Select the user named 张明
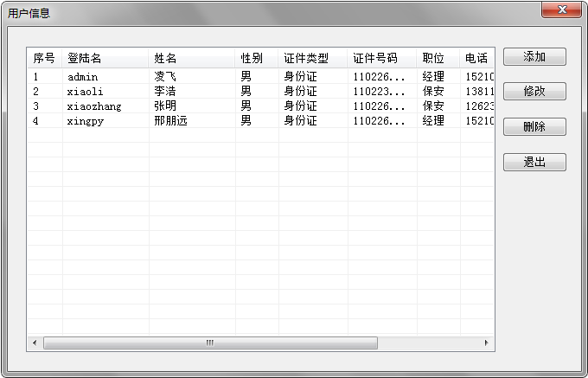588x378 pixels. coord(165,106)
